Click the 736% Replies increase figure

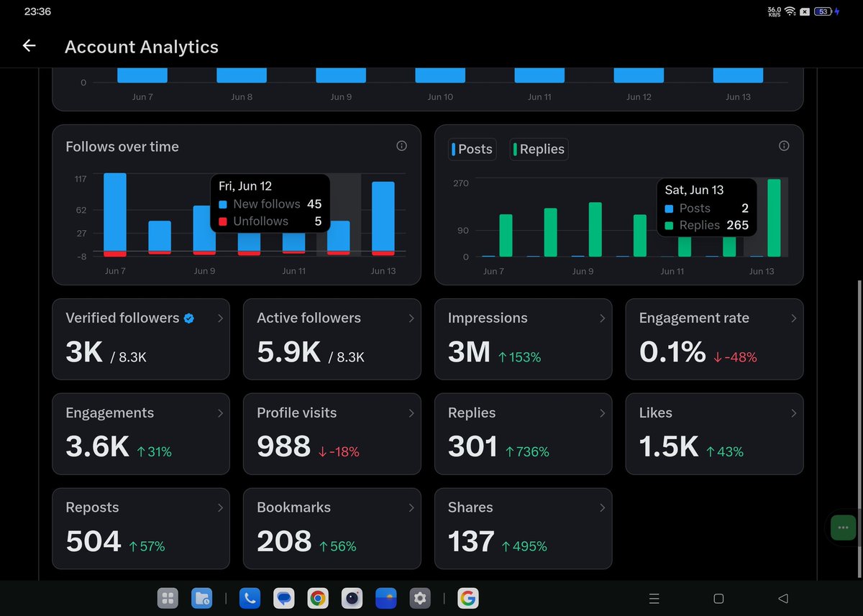pos(527,452)
